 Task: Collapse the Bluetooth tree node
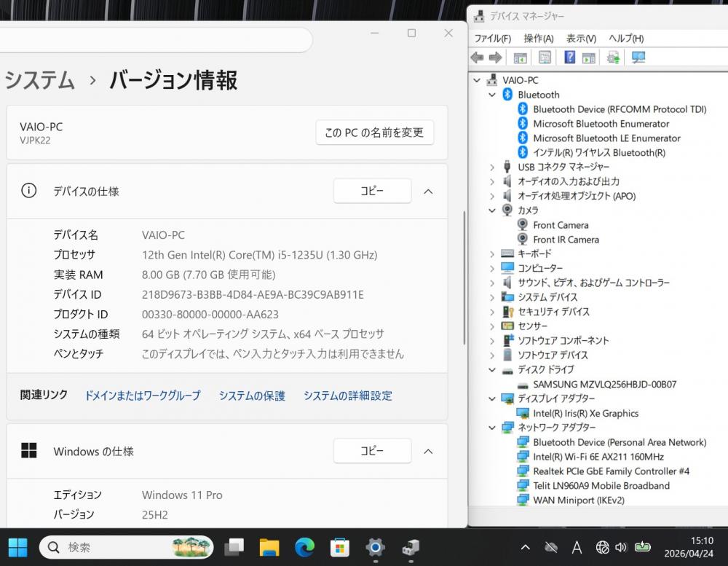coord(493,95)
